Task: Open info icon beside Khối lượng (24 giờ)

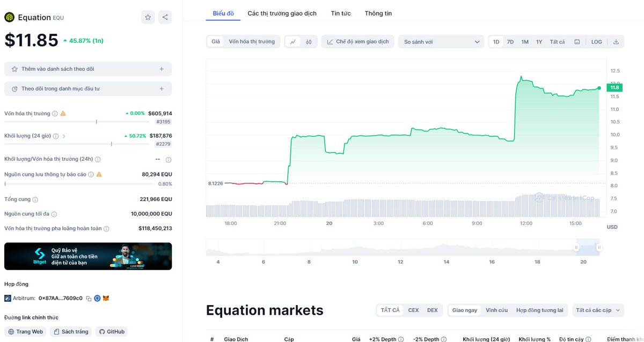Action: coord(56,136)
